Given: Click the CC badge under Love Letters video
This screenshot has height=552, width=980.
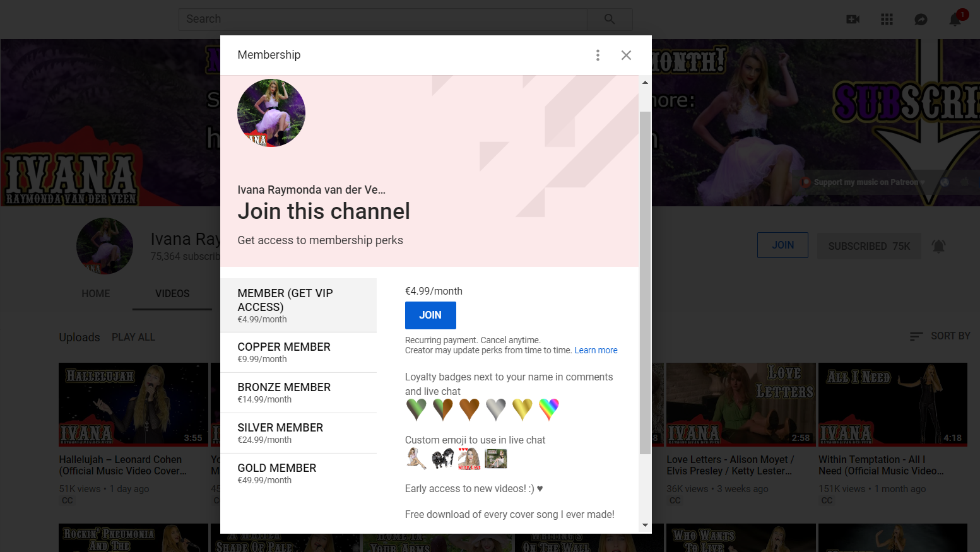Looking at the screenshot, I should point(675,501).
